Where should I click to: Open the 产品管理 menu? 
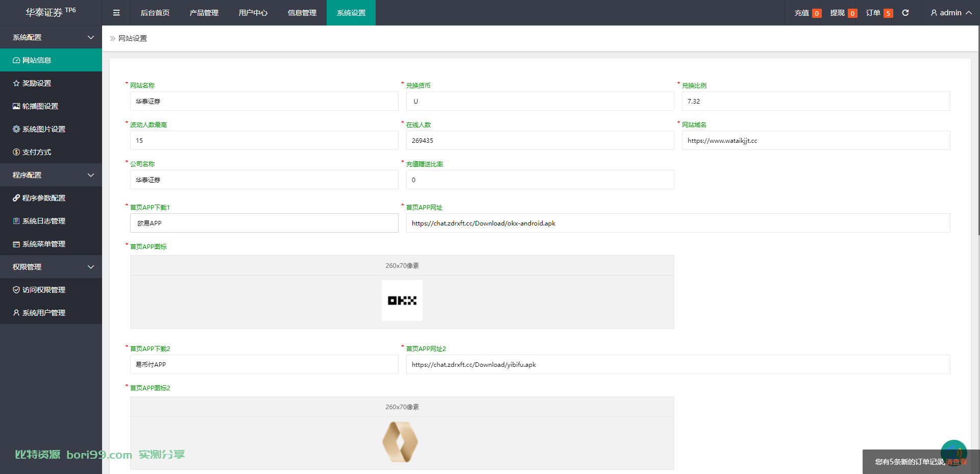(204, 13)
